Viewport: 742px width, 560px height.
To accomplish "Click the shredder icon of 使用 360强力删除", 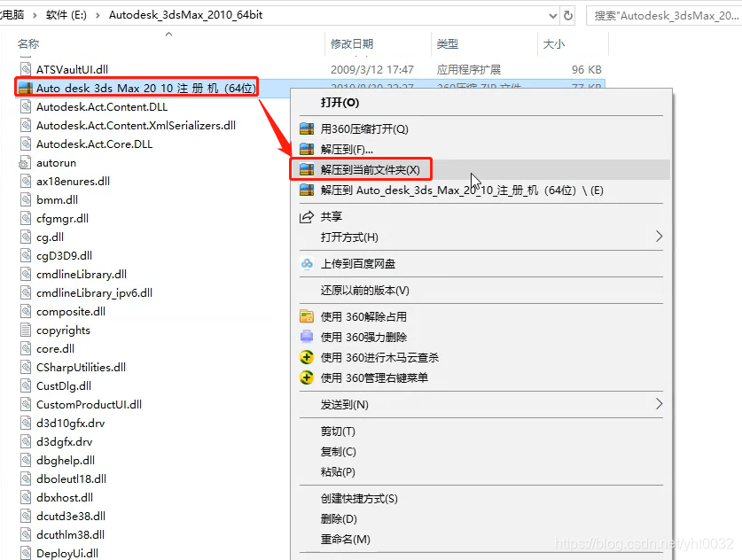I will pyautogui.click(x=307, y=337).
